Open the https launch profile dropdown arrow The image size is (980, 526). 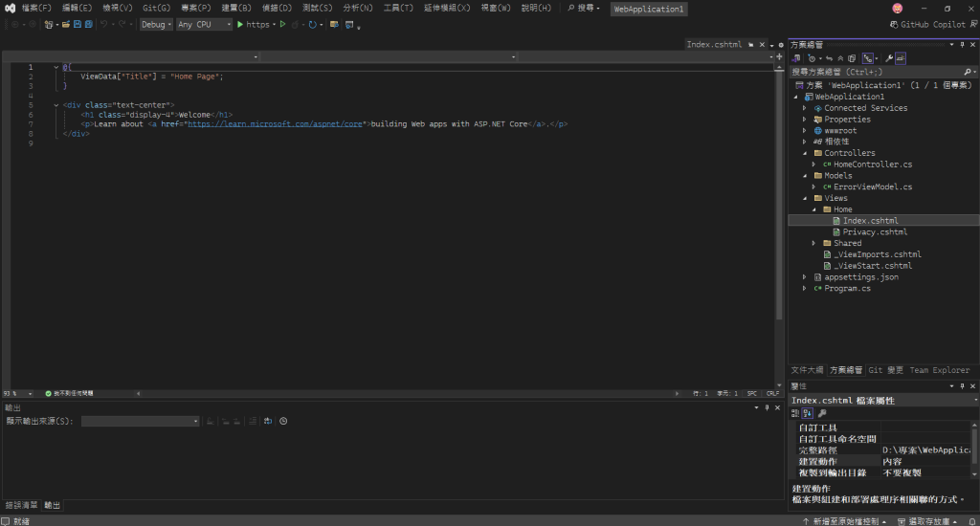point(274,24)
